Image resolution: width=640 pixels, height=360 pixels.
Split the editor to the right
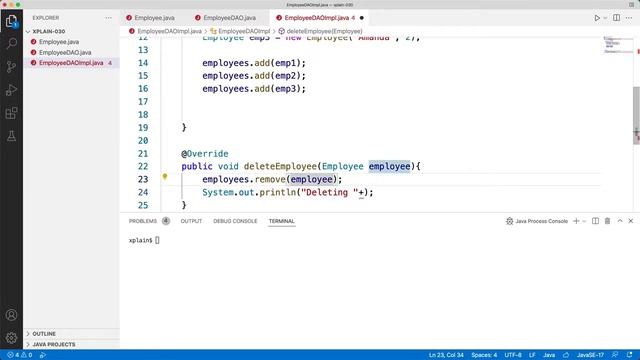(616, 18)
